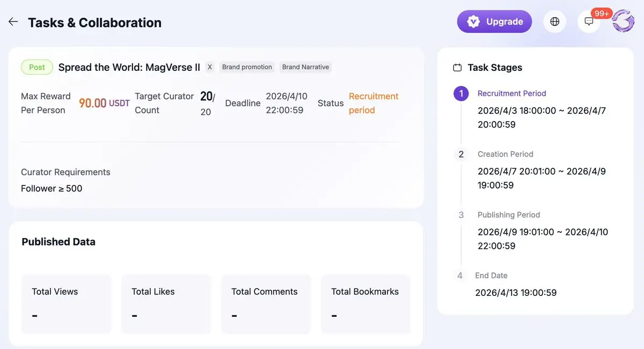Click the Recruitment period status text
Viewport: 644px width, 349px height.
coord(374,103)
